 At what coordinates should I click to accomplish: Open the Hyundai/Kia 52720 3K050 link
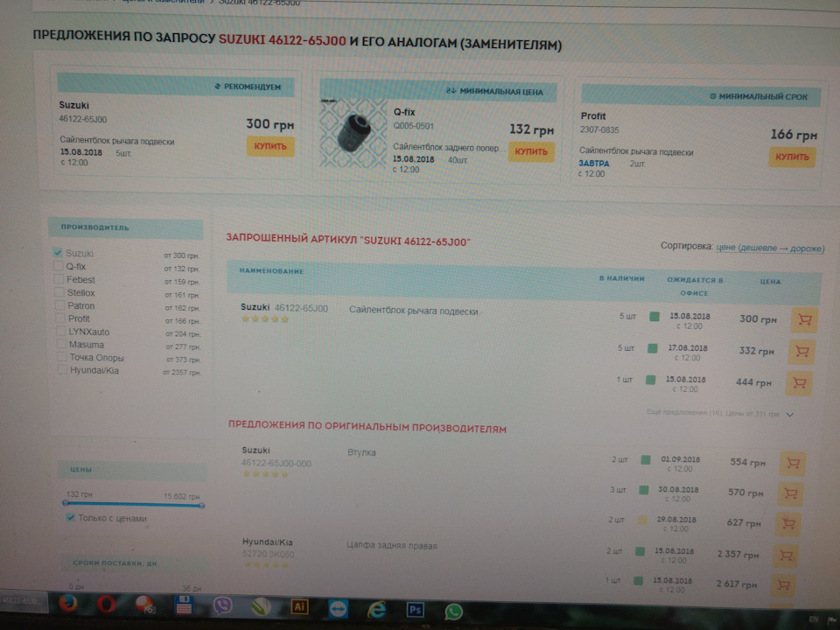[x=268, y=554]
